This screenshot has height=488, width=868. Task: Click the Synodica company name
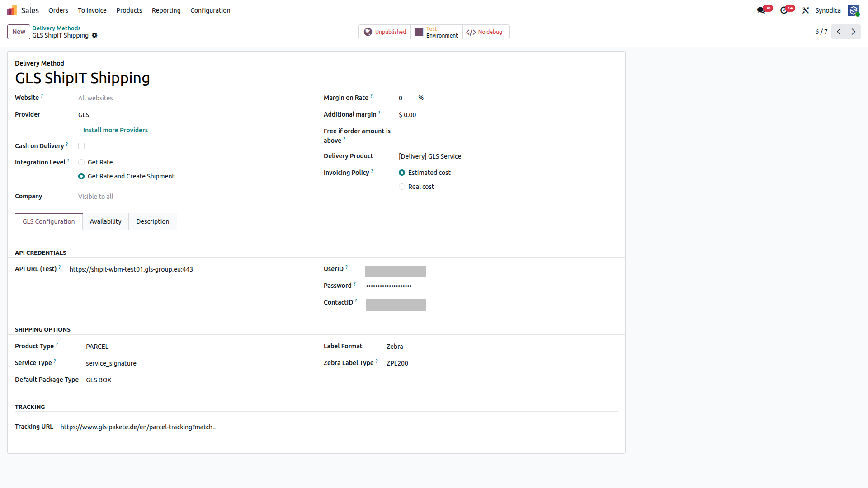coord(828,10)
